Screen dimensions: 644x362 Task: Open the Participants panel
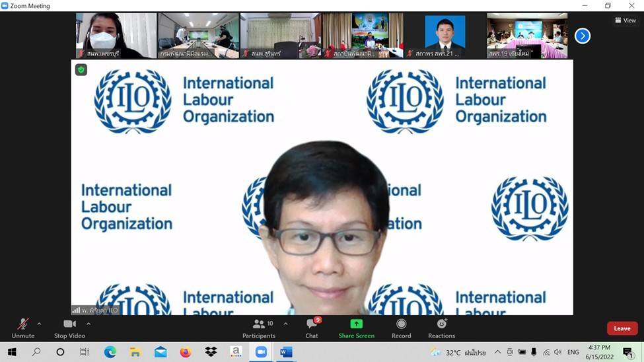coord(259,328)
